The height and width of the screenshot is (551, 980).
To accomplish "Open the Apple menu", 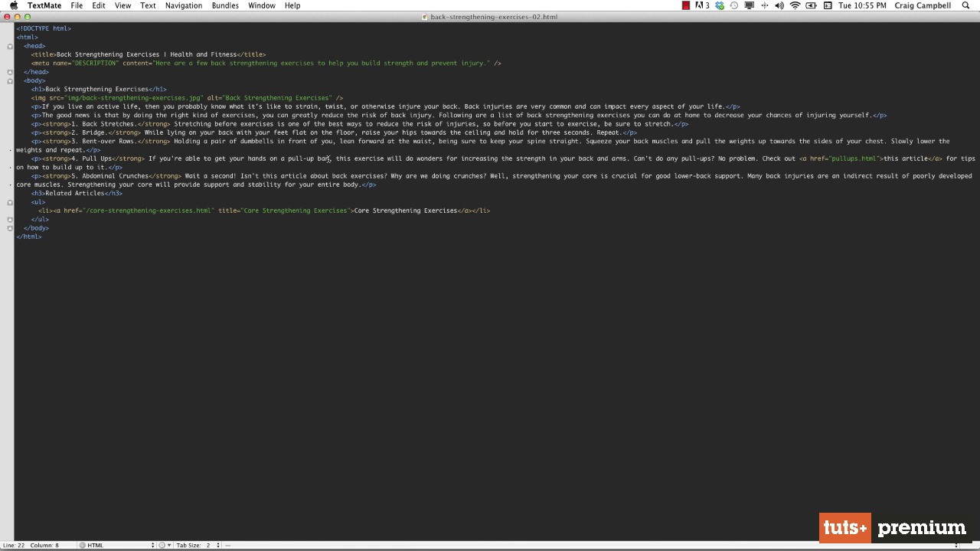I will (13, 5).
